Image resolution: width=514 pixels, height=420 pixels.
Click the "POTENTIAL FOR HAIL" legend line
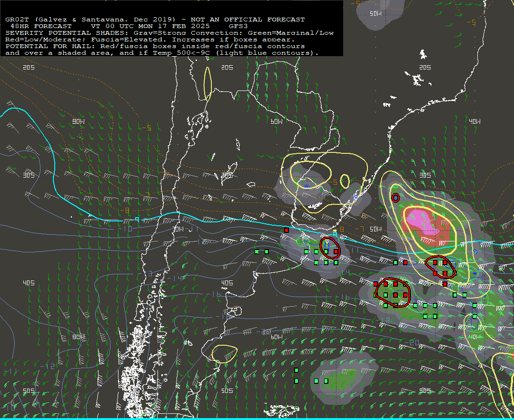(155, 46)
